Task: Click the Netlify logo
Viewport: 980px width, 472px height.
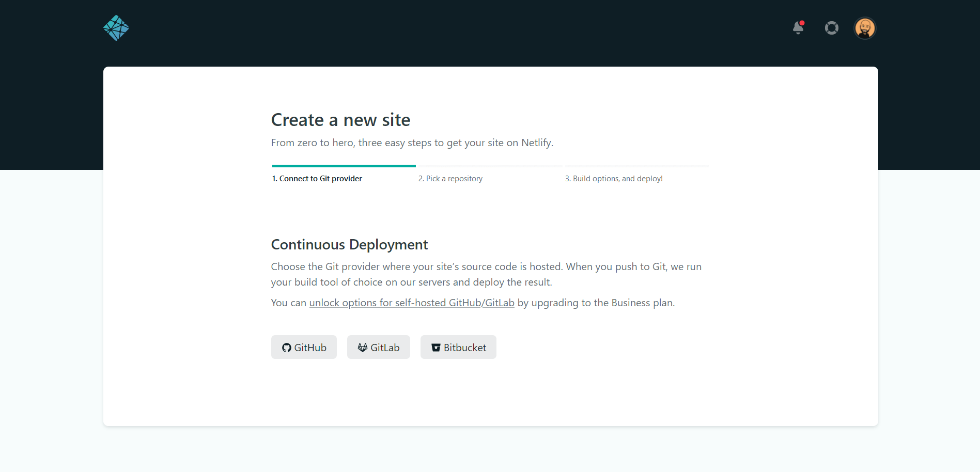Action: pos(116,28)
